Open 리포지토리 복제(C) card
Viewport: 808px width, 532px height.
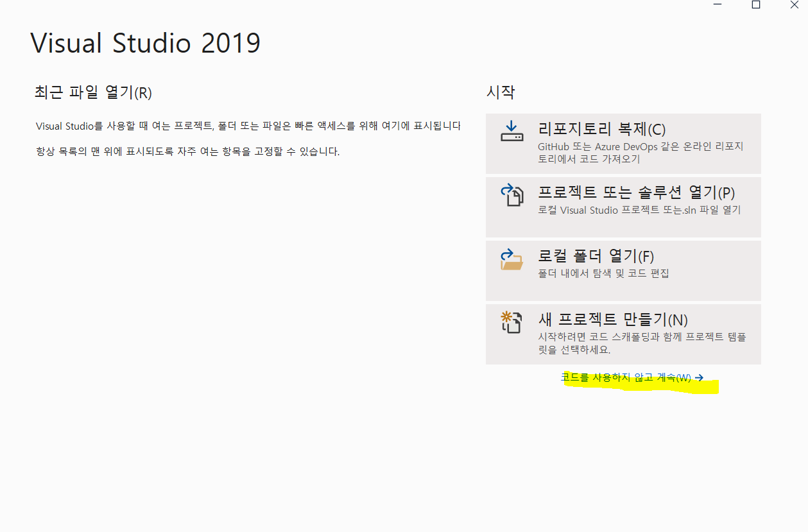[623, 144]
